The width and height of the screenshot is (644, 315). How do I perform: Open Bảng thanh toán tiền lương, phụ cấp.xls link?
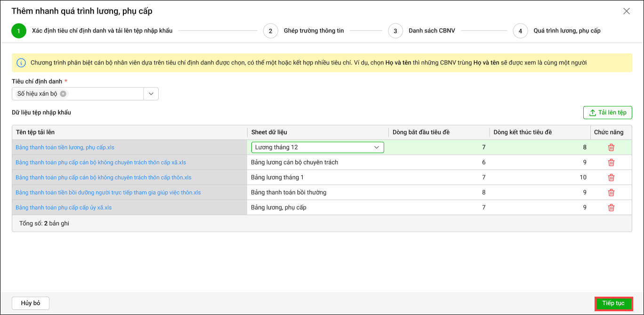point(65,147)
